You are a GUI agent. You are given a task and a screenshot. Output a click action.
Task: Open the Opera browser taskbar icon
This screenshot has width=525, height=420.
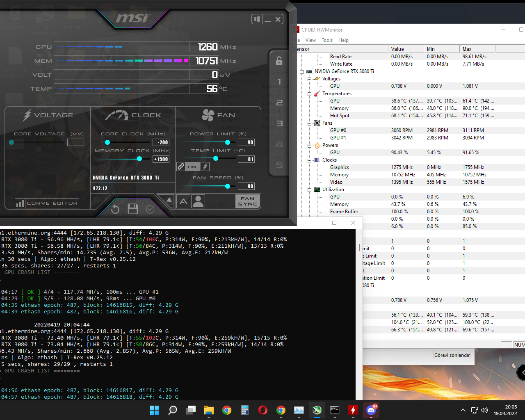pos(263,410)
